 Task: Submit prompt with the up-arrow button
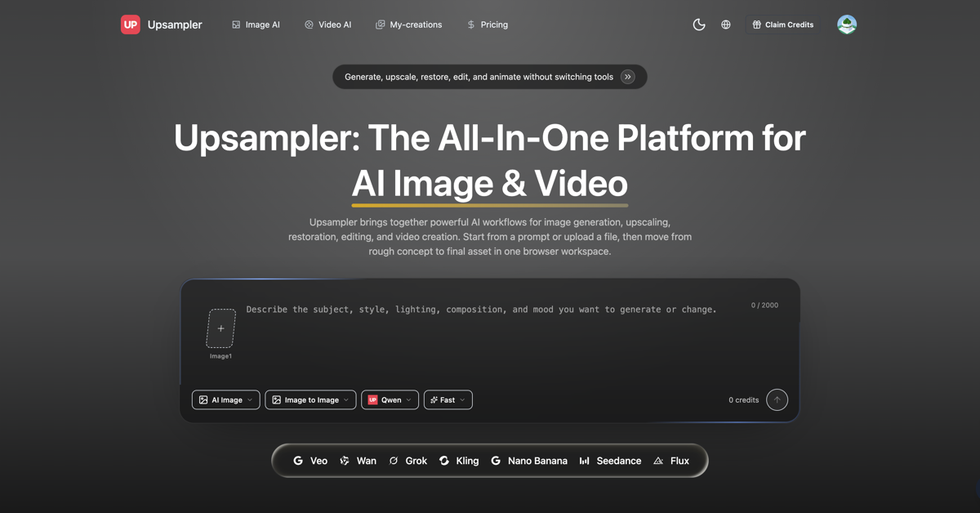click(777, 399)
